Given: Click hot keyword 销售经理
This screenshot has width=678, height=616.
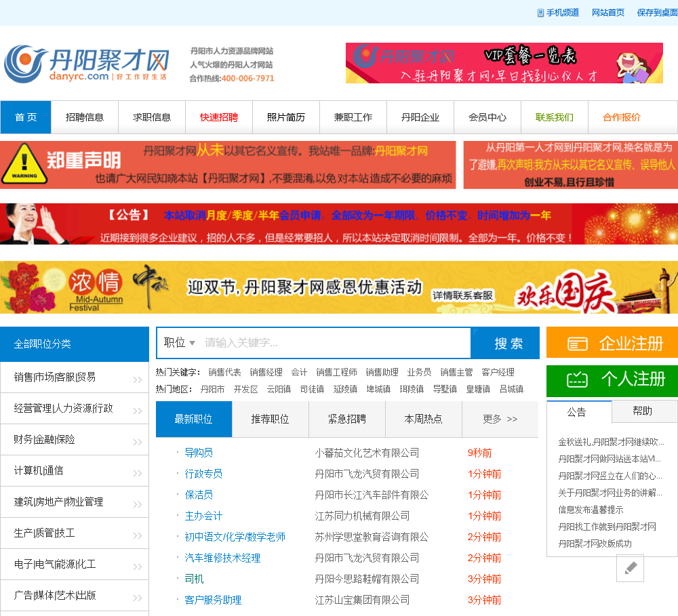Looking at the screenshot, I should pyautogui.click(x=266, y=372).
